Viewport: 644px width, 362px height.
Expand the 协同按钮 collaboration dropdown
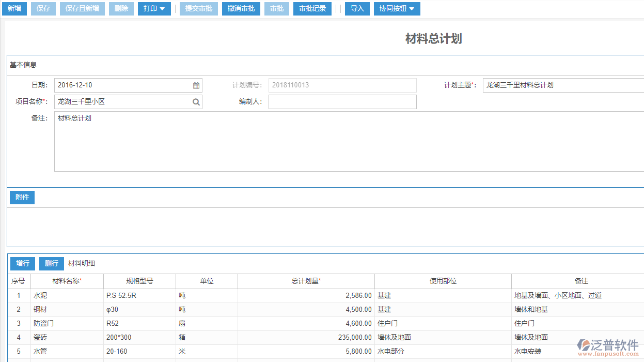pos(397,8)
